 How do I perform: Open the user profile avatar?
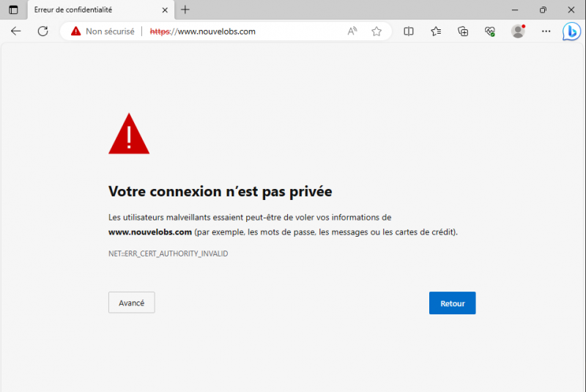pos(518,32)
